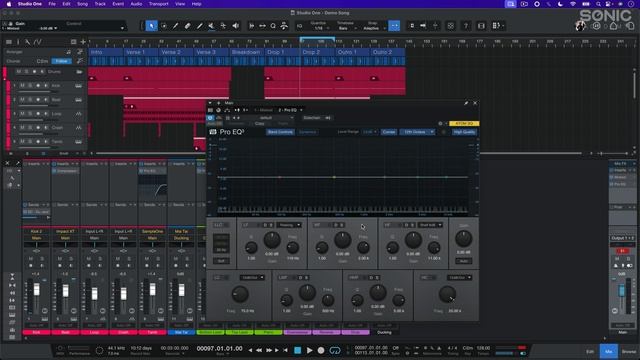Viewport: 640px width, 360px height.
Task: Open the help question mark icon in the toolbar
Action: [x=466, y=26]
